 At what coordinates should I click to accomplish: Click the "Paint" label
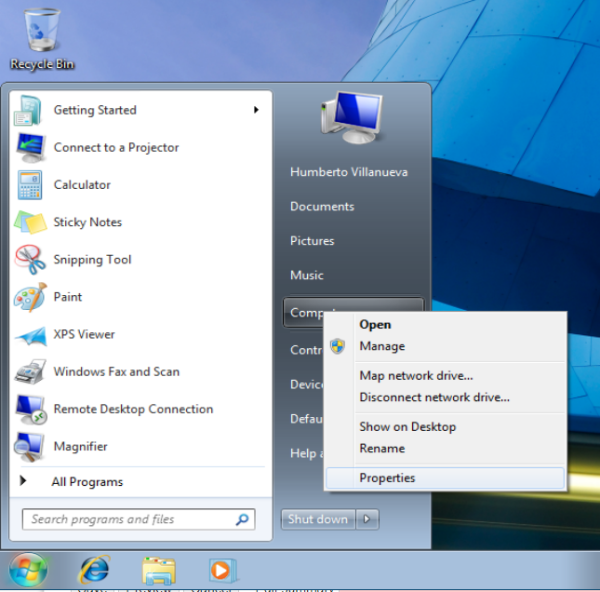coord(68,297)
